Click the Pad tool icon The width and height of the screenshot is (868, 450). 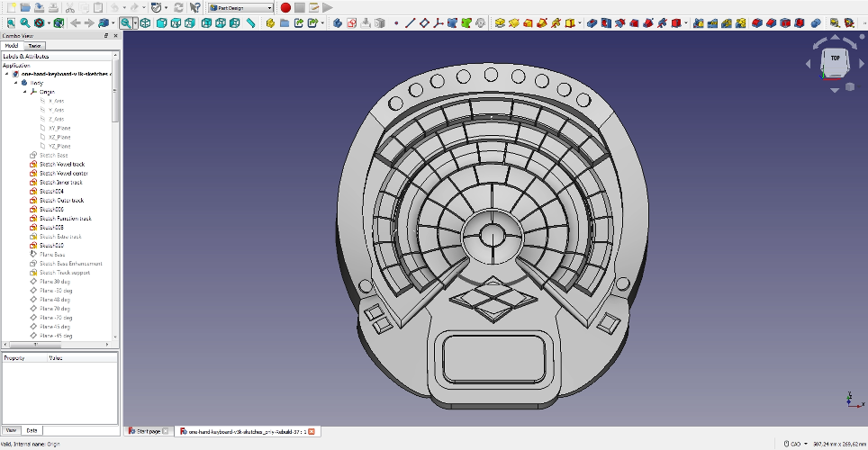coord(500,22)
